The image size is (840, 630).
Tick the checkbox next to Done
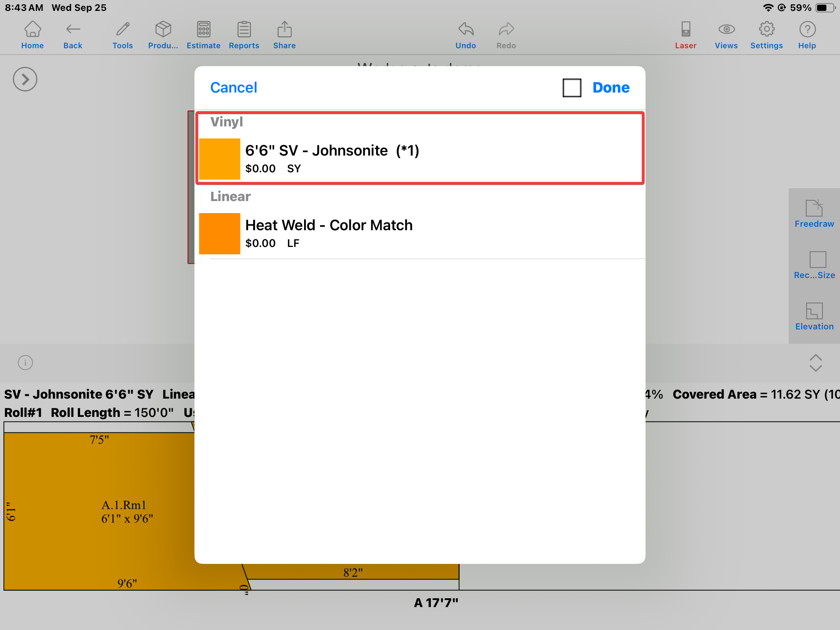point(572,88)
